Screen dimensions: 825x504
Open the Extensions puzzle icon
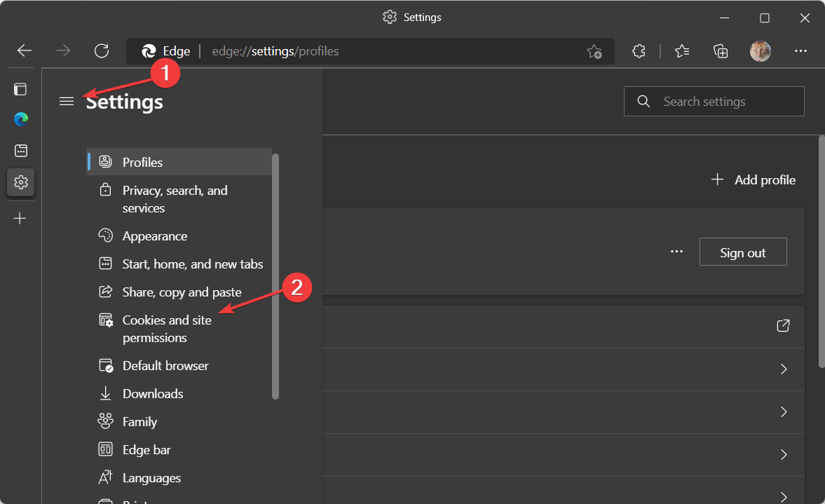[x=639, y=51]
